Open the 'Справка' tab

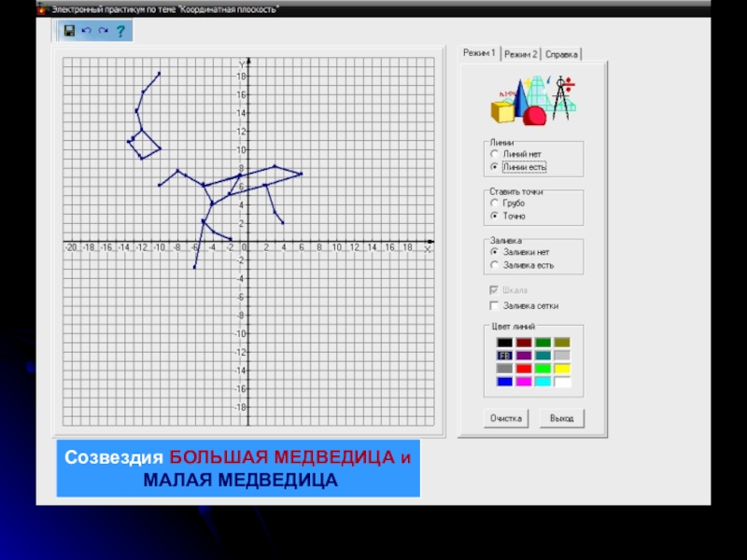click(x=562, y=54)
